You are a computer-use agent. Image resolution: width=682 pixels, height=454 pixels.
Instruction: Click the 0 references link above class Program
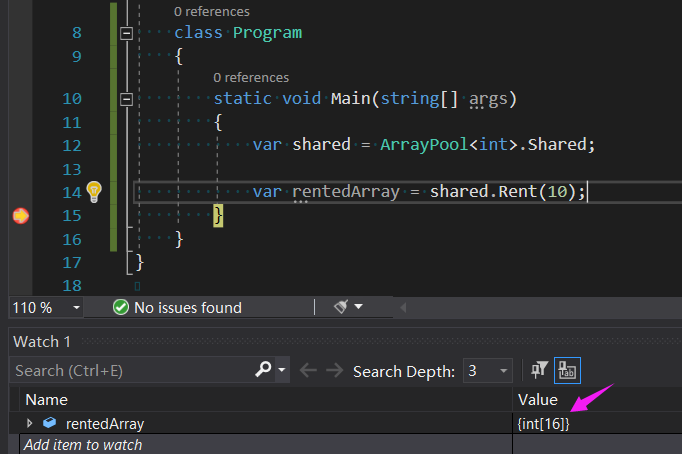(212, 12)
